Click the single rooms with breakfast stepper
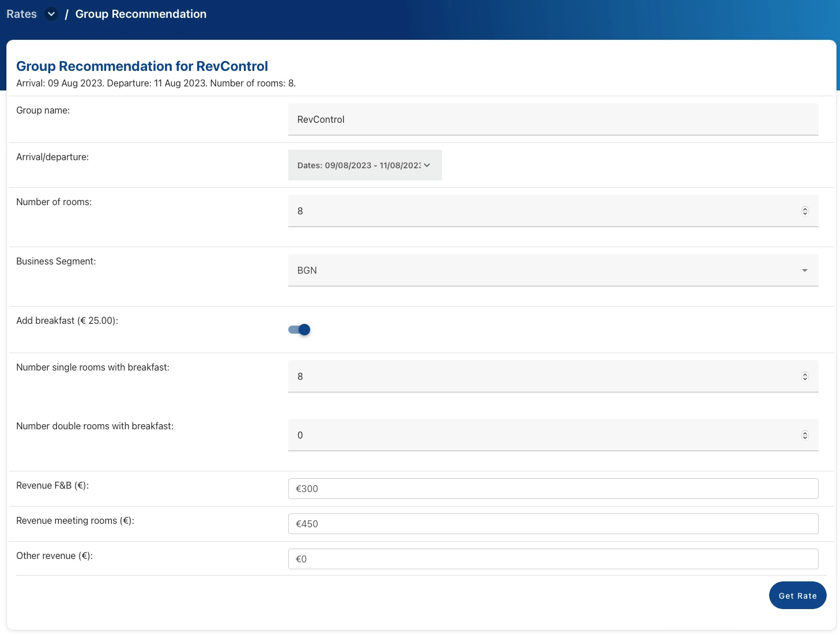840x635 pixels. pyautogui.click(x=805, y=376)
